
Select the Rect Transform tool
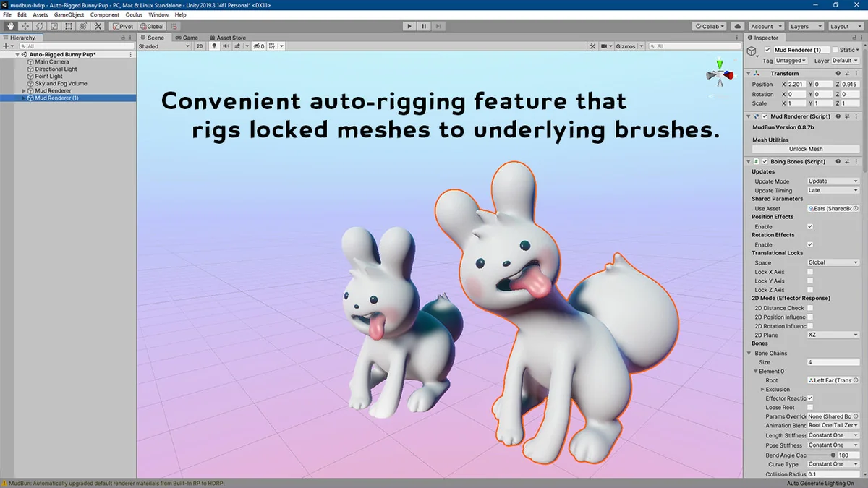69,26
